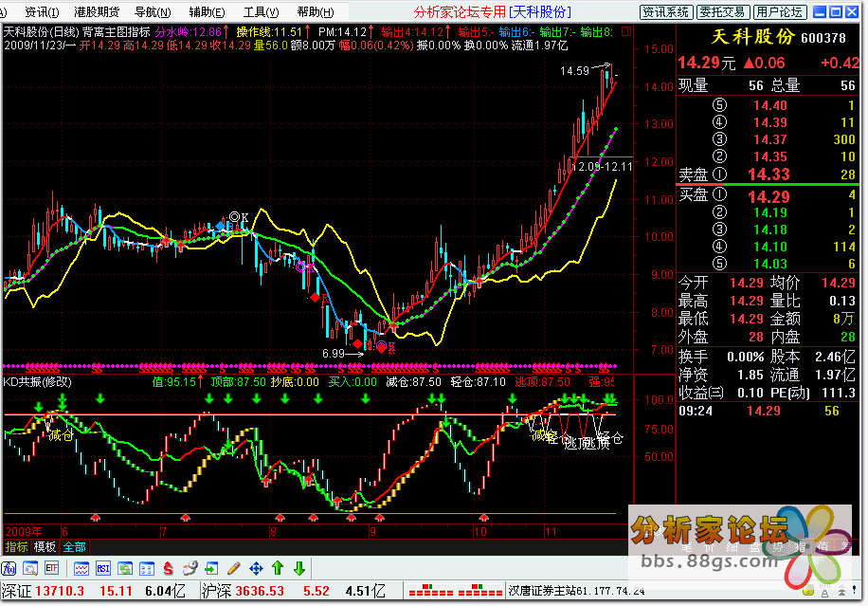The width and height of the screenshot is (868, 606).
Task: Click the PE(动) value 111.3
Action: [840, 394]
